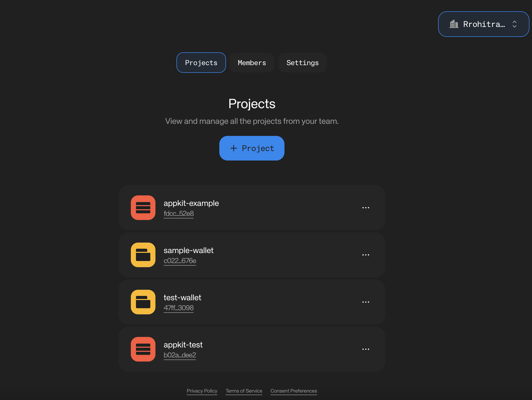Open Consent Preferences in footer
This screenshot has height=400, width=532.
coord(293,391)
